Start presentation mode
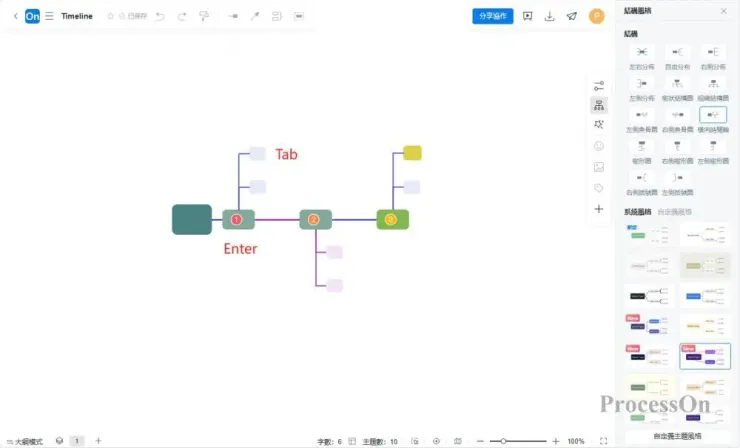740x448 pixels. (528, 16)
